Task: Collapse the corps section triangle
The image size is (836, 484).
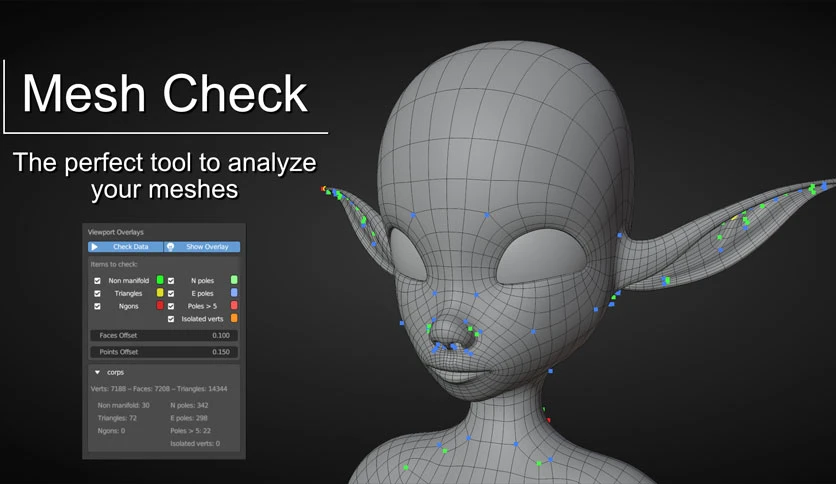Action: 97,372
